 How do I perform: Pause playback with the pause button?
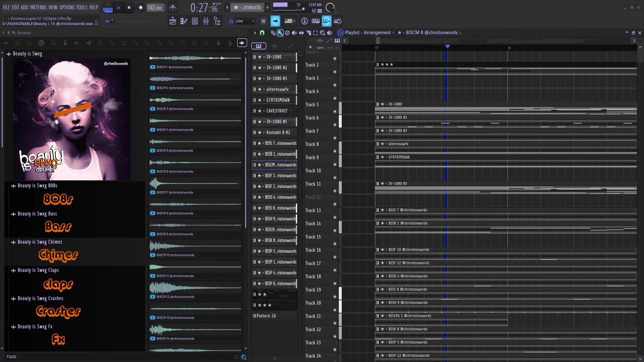118,8
